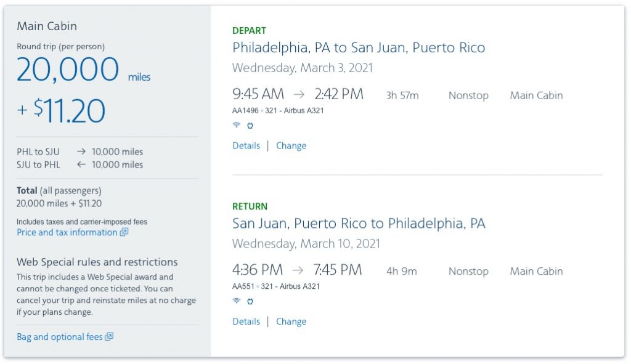This screenshot has height=364, width=631.
Task: Open the Price and tax information link
Action: [x=67, y=232]
